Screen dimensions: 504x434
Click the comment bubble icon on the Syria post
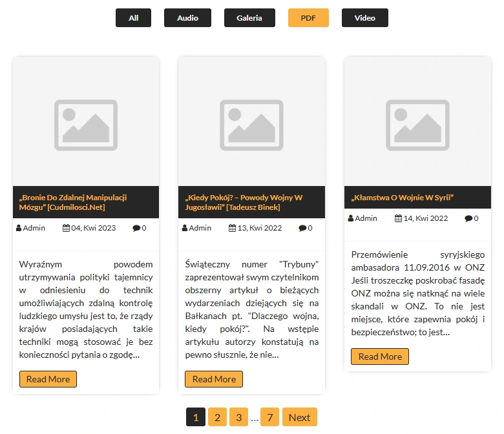coord(468,218)
